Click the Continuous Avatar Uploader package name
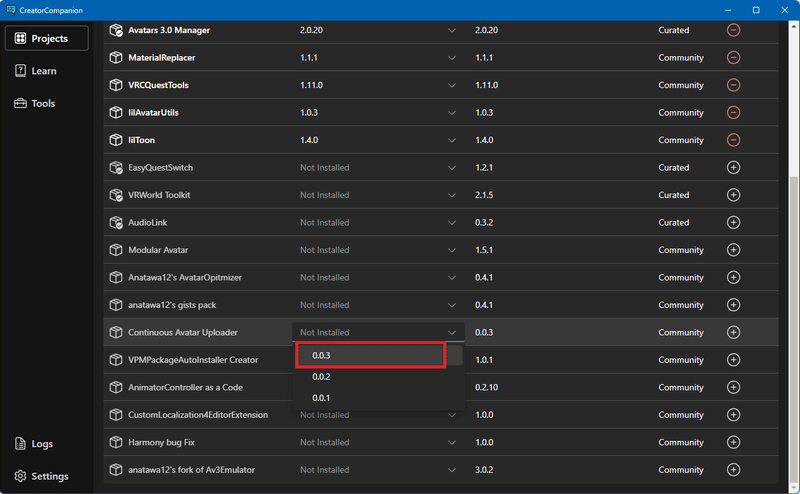The image size is (800, 494). (183, 332)
